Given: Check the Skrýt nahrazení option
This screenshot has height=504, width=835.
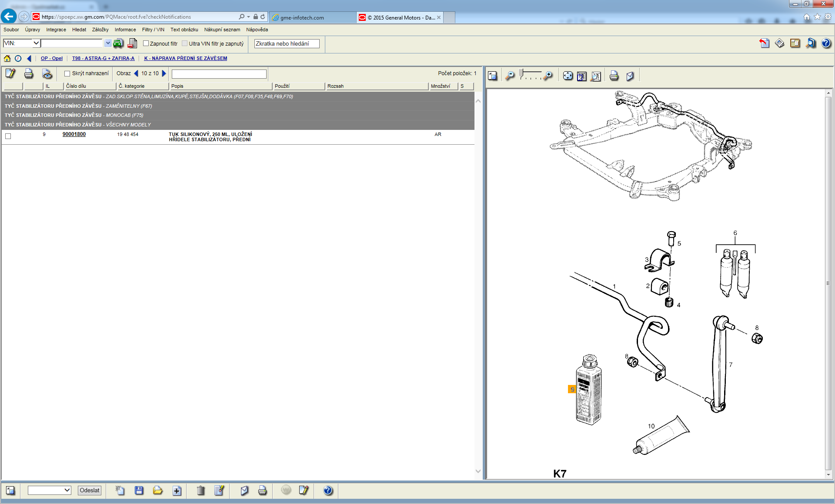Looking at the screenshot, I should (67, 73).
